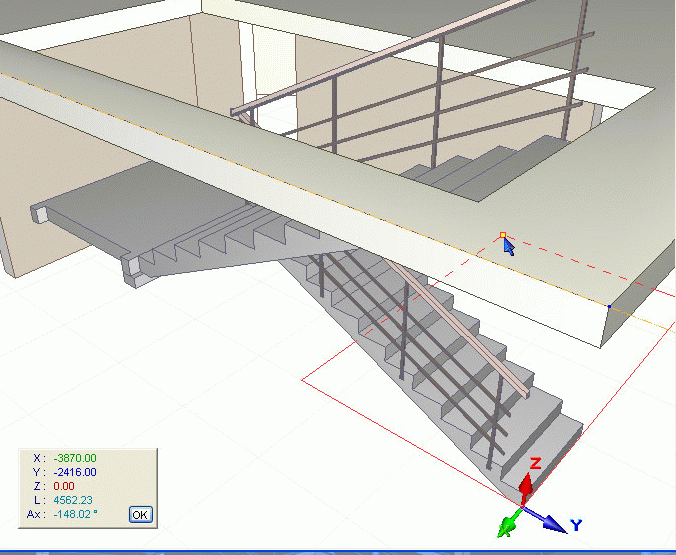Image resolution: width=676 pixels, height=555 pixels.
Task: Select the Ax angle value -148.02°
Action: point(75,514)
